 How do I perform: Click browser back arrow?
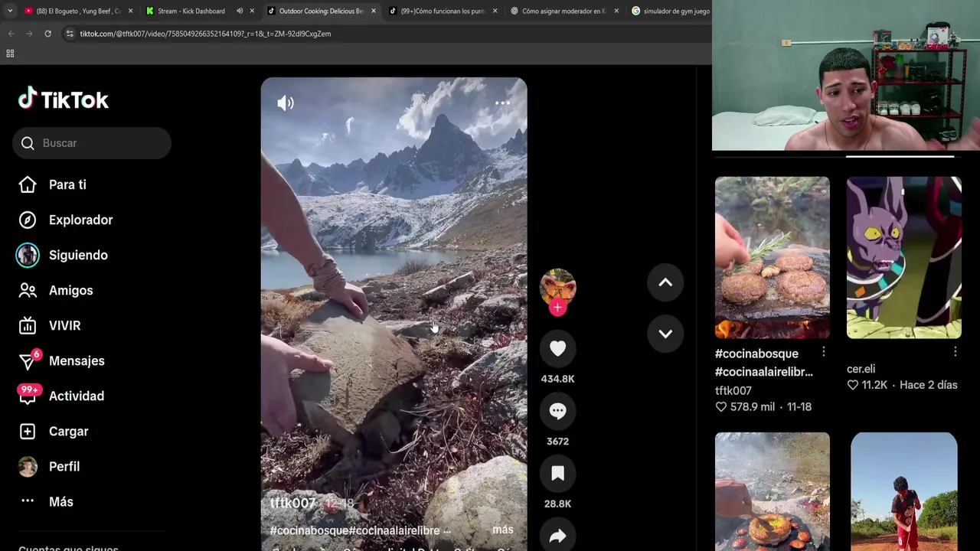coord(11,34)
